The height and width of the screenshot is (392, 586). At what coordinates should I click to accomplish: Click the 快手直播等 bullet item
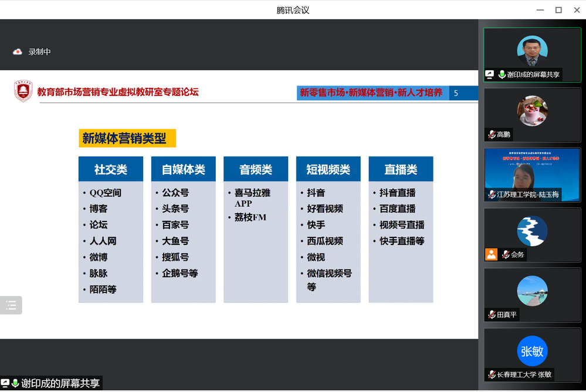(x=402, y=241)
